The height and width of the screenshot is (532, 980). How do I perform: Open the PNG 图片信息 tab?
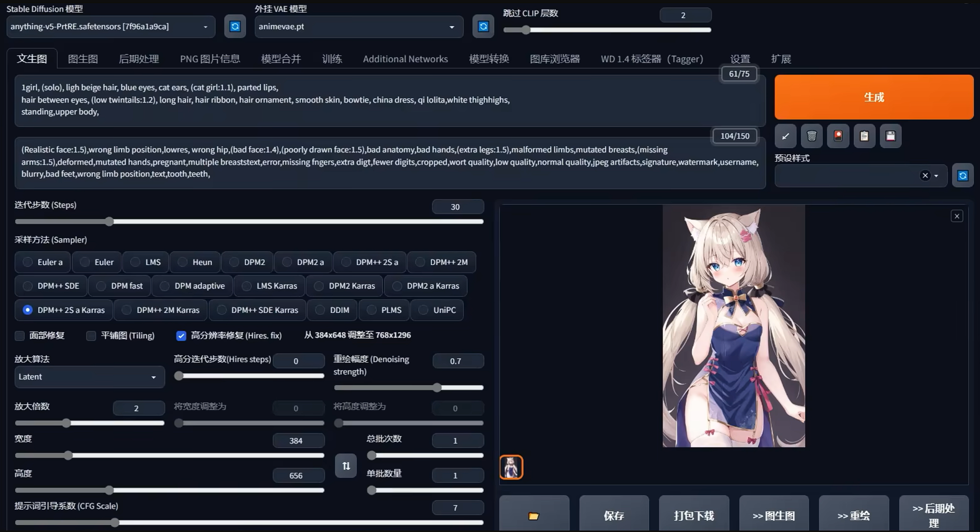(x=210, y=59)
